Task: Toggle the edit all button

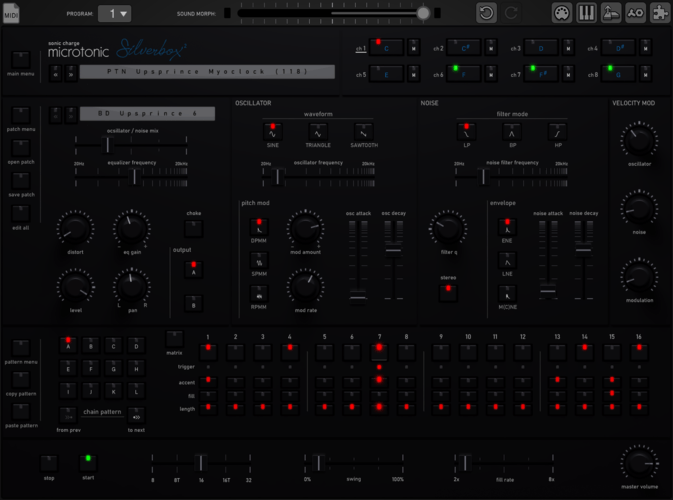Action: 21,213
